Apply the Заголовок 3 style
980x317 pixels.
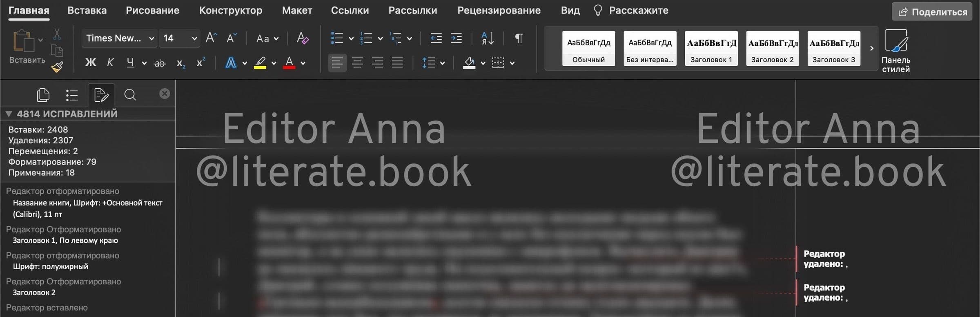pyautogui.click(x=833, y=48)
